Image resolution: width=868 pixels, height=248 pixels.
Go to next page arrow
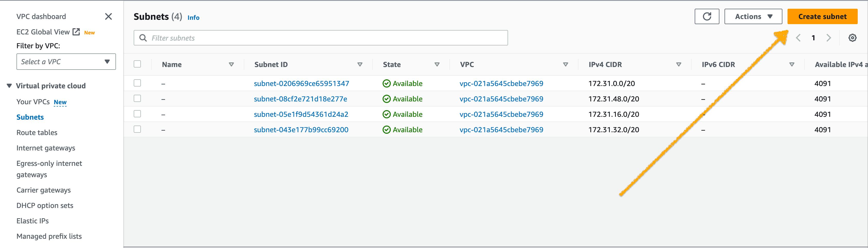coord(829,38)
